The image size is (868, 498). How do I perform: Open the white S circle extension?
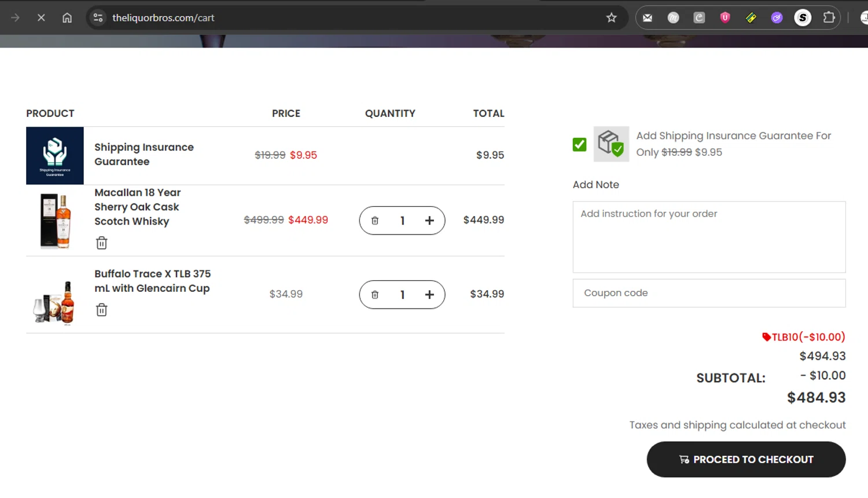point(803,18)
